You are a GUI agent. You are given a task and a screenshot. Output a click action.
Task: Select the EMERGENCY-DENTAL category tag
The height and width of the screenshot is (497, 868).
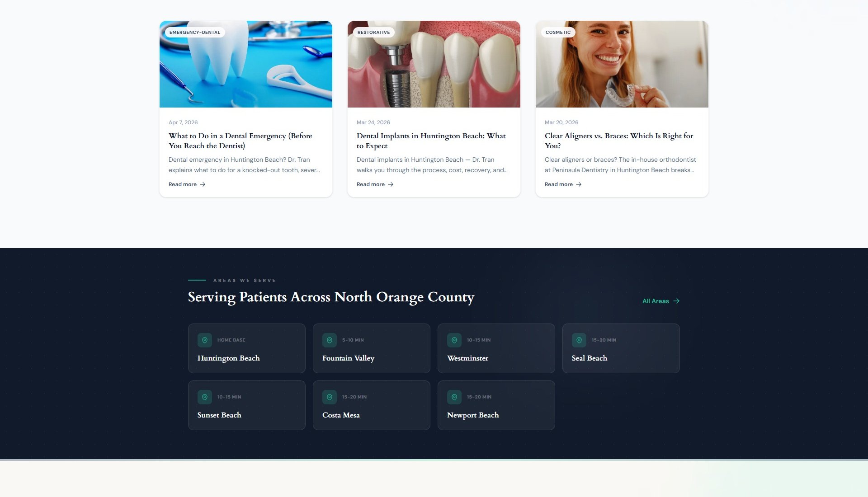coord(195,33)
